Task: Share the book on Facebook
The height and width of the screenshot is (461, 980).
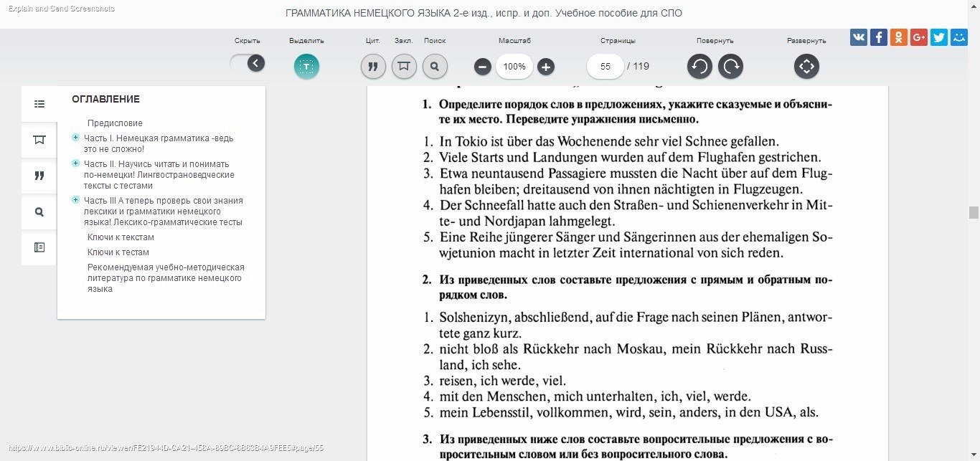Action: (879, 37)
